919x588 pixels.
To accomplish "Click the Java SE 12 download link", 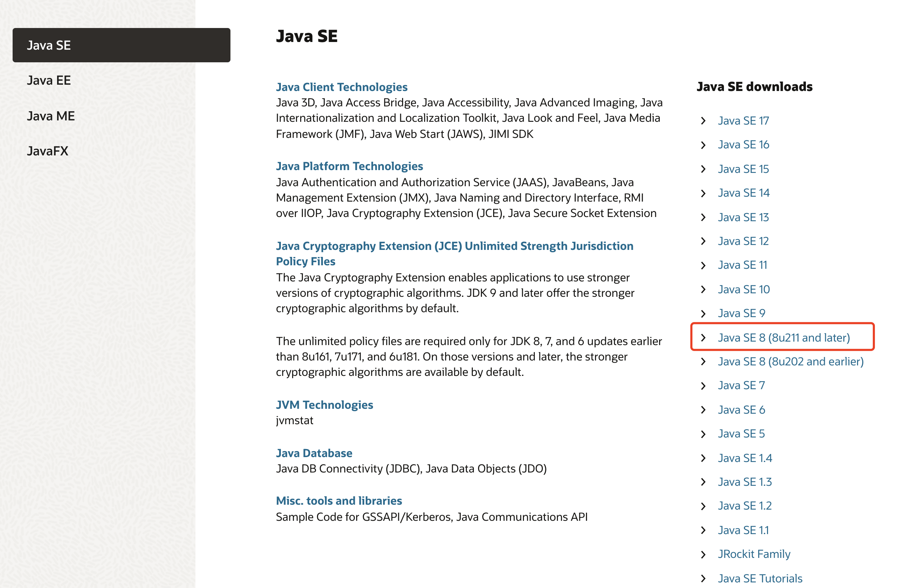I will [743, 241].
